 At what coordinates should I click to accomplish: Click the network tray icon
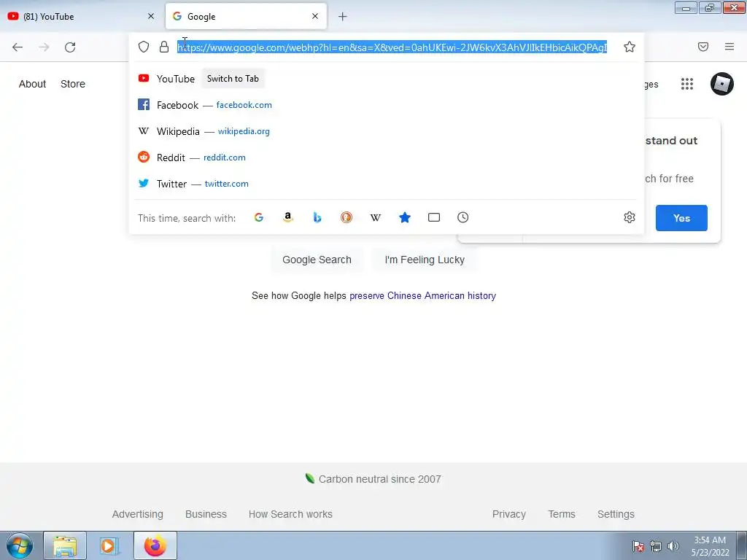tap(656, 546)
